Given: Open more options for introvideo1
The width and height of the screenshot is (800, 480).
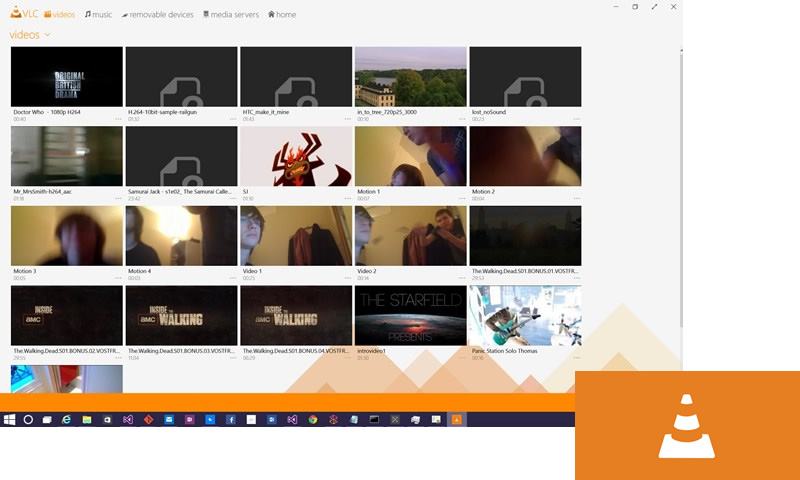Looking at the screenshot, I should [462, 358].
